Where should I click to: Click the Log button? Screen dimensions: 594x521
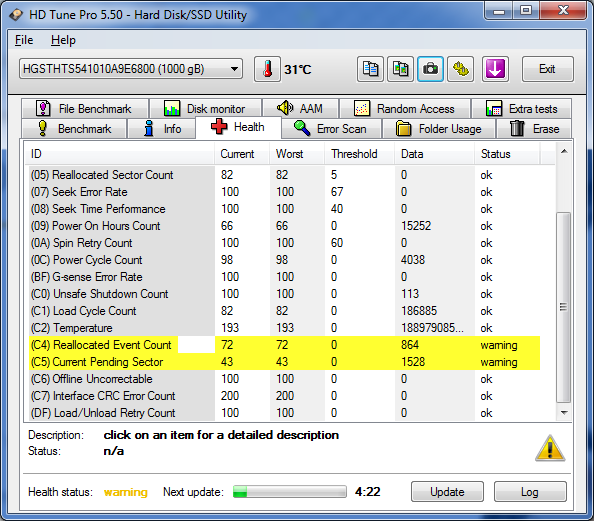(530, 492)
